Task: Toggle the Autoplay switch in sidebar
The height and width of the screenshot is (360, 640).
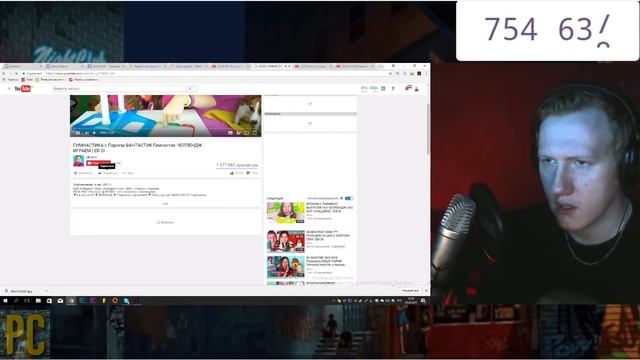Action: 348,198
